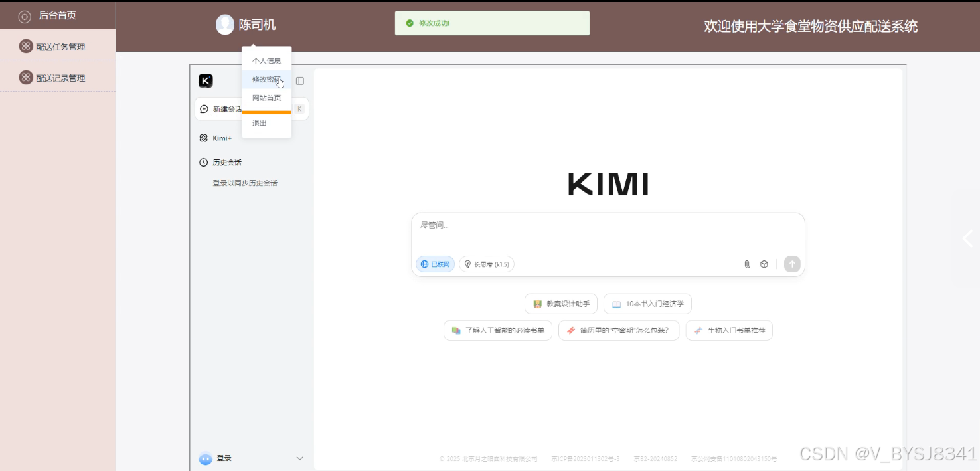Select 网站首页 from the user menu
The height and width of the screenshot is (471, 980).
pyautogui.click(x=266, y=98)
